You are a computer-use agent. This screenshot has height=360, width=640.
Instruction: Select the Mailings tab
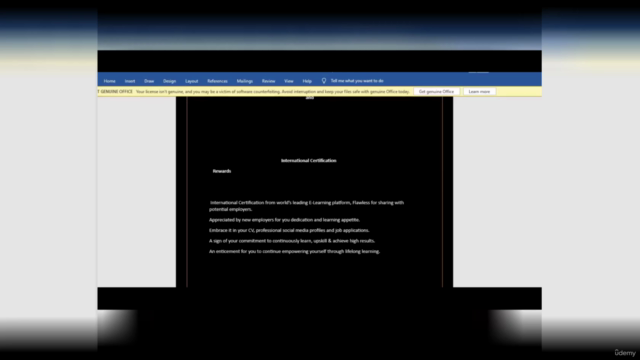tap(244, 81)
